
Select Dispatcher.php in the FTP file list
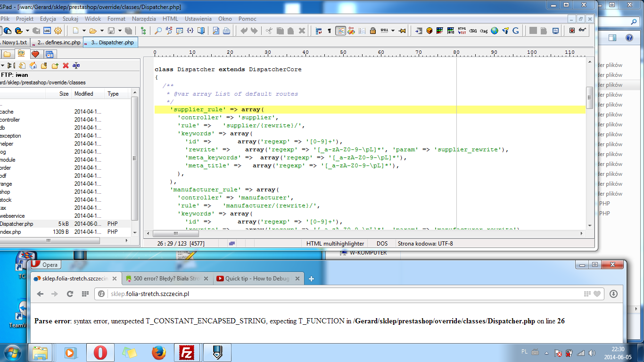point(17,224)
